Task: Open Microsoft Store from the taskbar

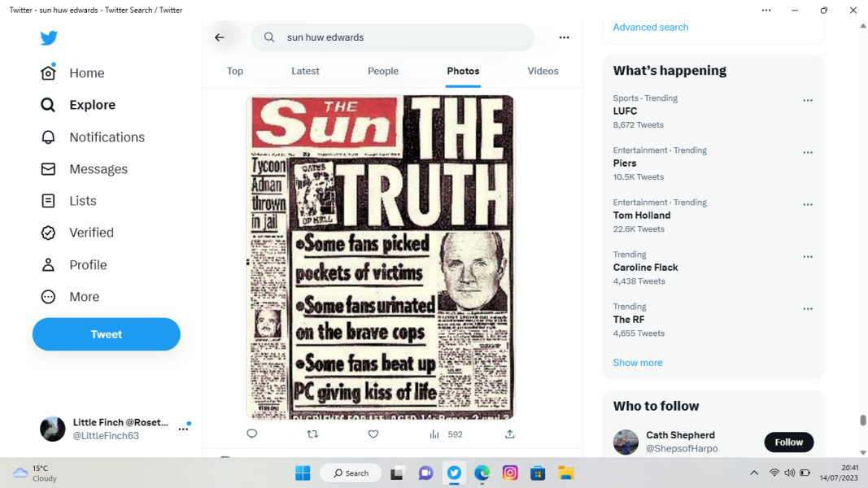Action: coord(538,473)
